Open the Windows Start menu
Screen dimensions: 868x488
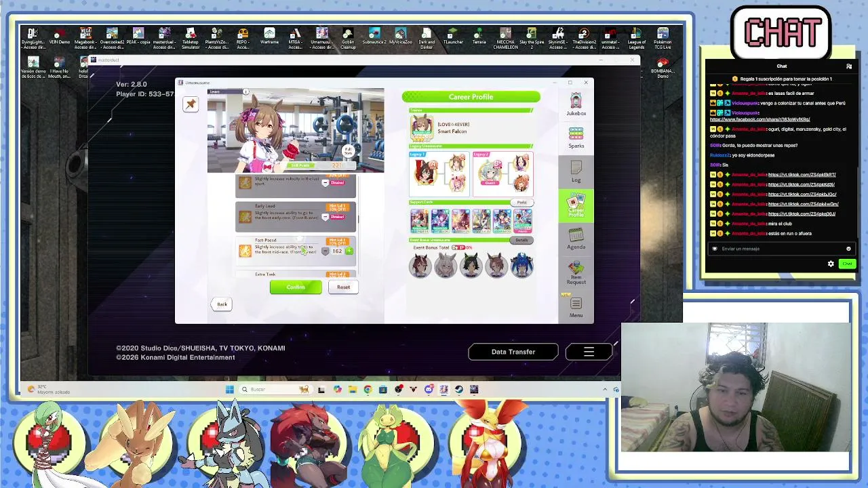click(230, 389)
